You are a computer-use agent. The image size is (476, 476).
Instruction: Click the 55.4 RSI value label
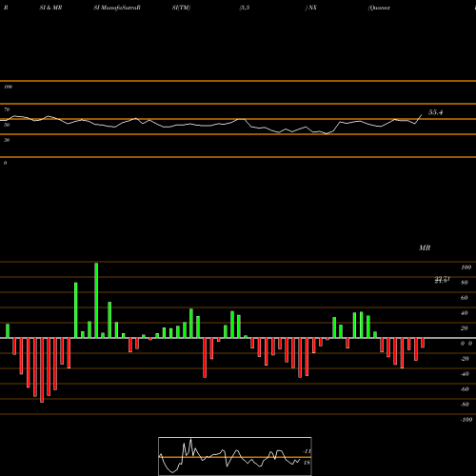pos(435,112)
